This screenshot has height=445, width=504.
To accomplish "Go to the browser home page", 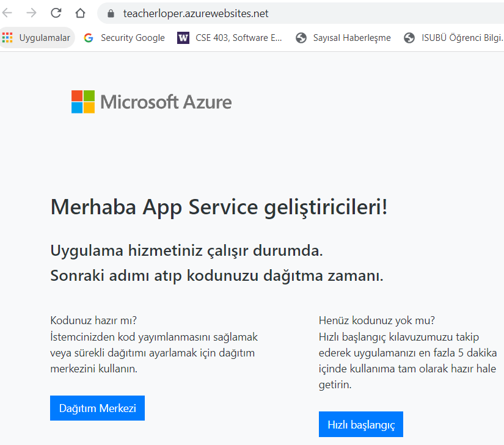I will 80,13.
